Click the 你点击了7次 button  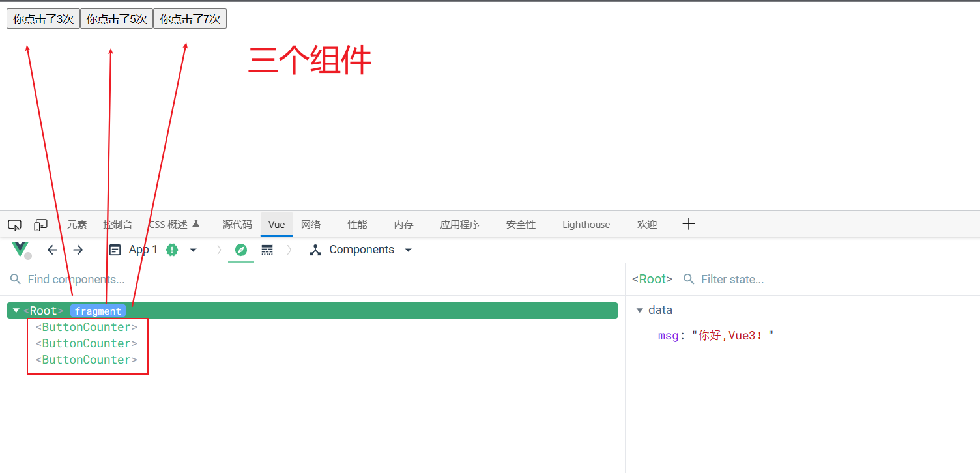tap(190, 18)
